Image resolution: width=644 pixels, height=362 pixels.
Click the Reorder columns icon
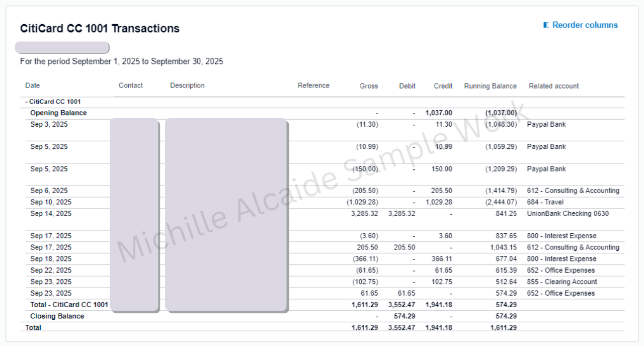pyautogui.click(x=546, y=25)
